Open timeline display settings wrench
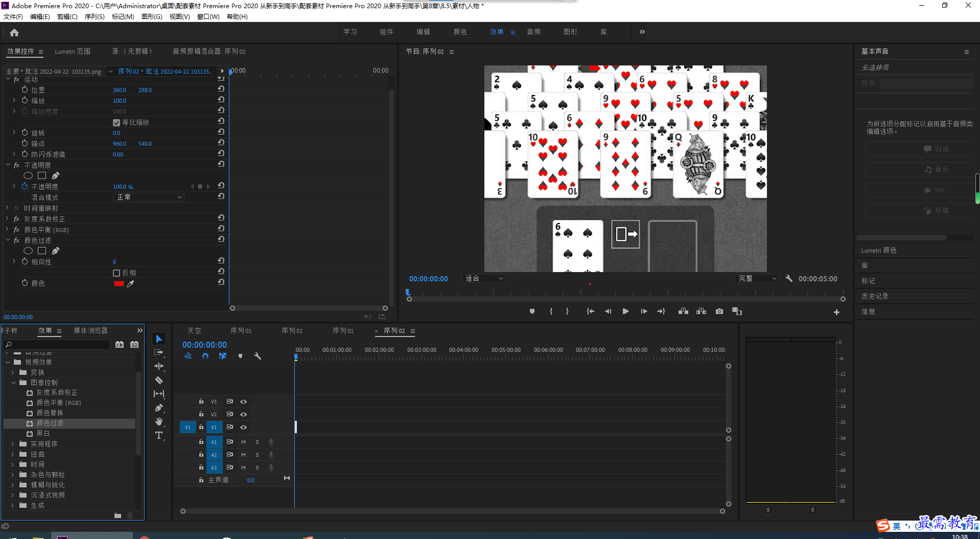Screen dimensions: 980x539 tap(258, 356)
